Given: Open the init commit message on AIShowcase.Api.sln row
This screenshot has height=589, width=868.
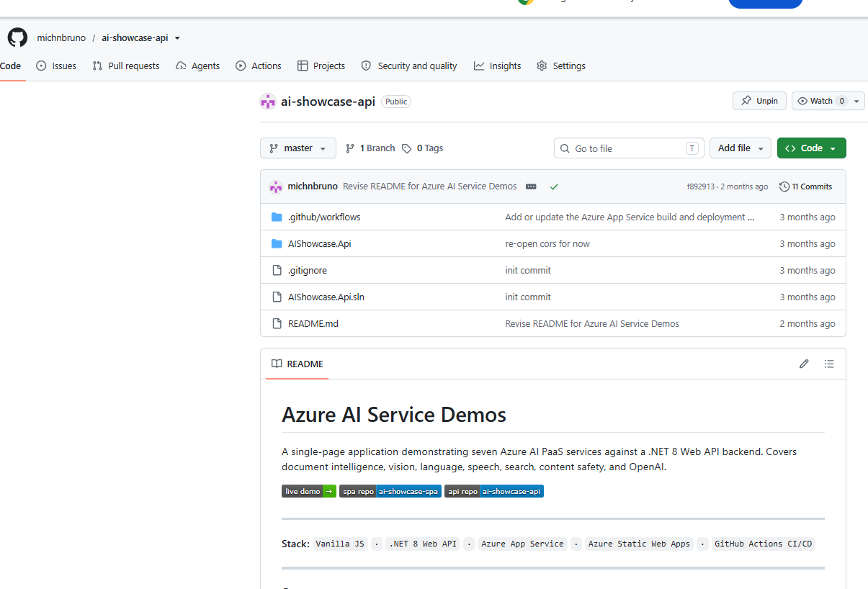Looking at the screenshot, I should point(528,297).
